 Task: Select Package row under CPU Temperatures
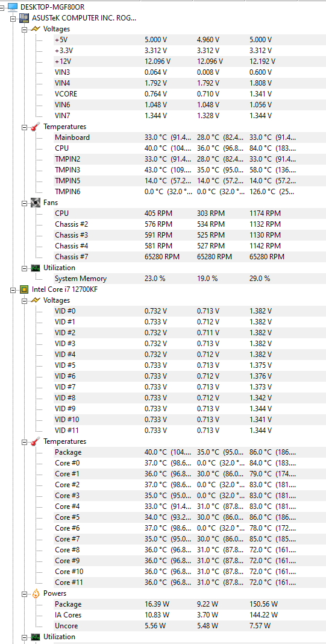pos(189,452)
